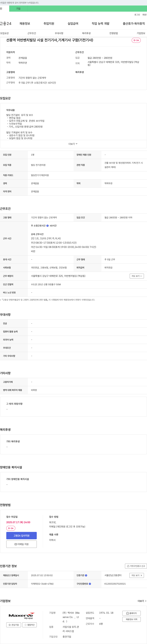Click certification number K120032507020021

click(115, 584)
